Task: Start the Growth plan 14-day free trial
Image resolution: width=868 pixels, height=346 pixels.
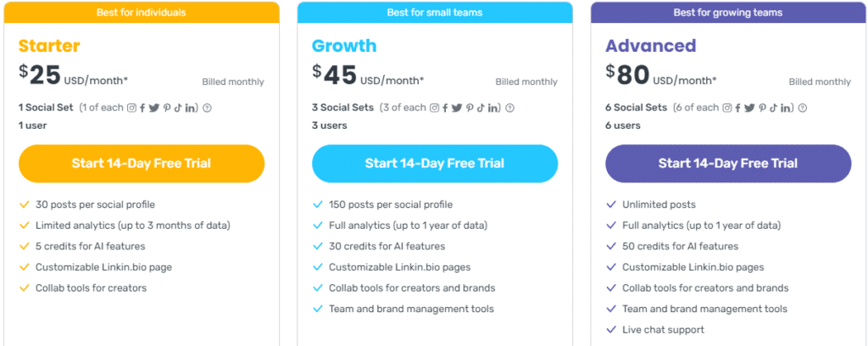Action: 435,164
